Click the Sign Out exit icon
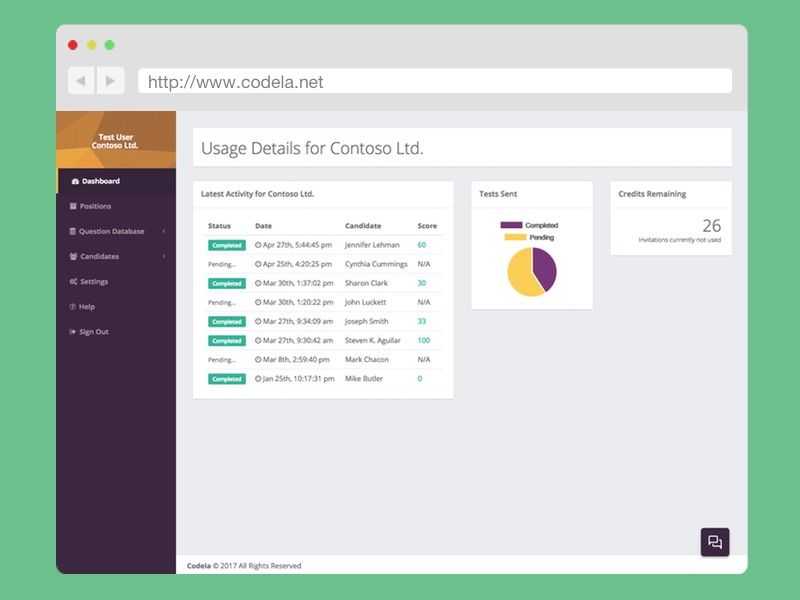The width and height of the screenshot is (800, 600). tap(71, 331)
